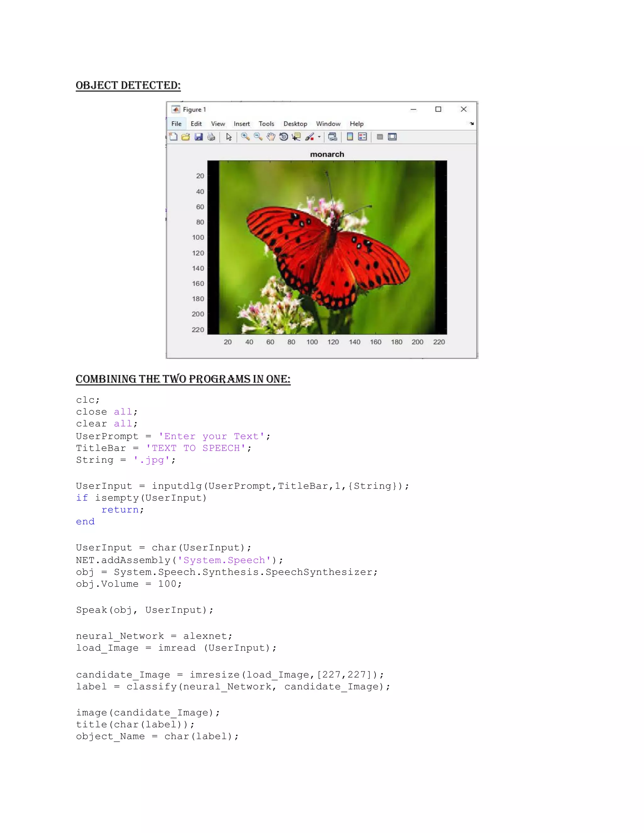
Task: Open the Brush color dropdown arrow
Action: (x=319, y=137)
